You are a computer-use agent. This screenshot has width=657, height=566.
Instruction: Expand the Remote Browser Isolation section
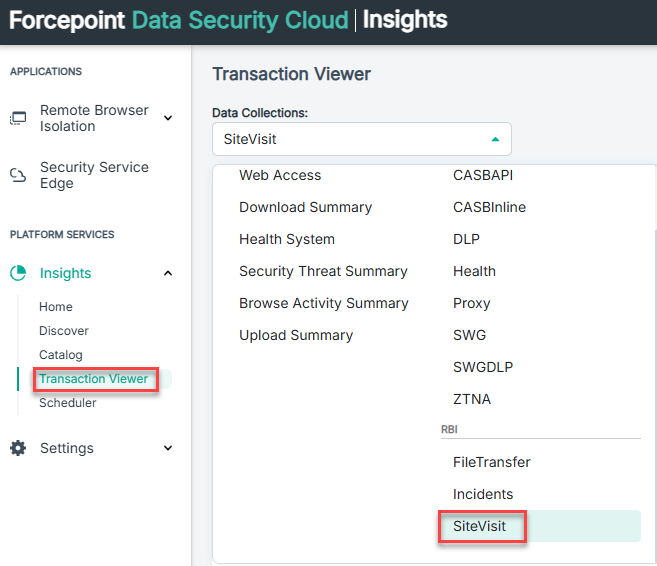tap(168, 118)
